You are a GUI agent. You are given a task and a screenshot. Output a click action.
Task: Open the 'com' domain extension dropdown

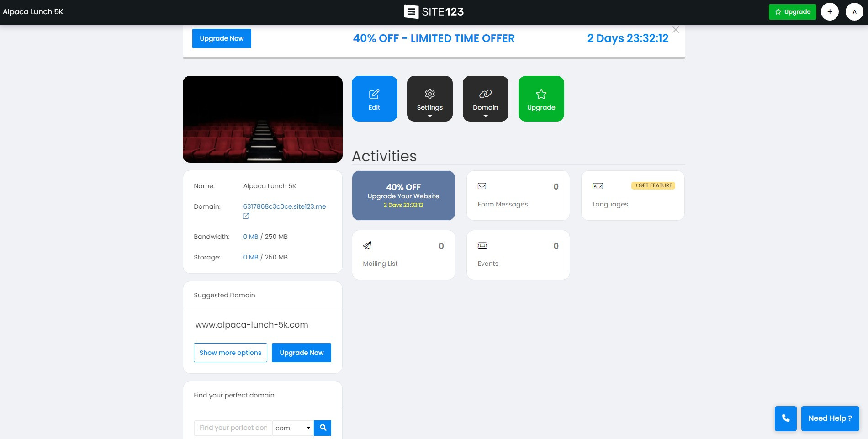pyautogui.click(x=293, y=428)
